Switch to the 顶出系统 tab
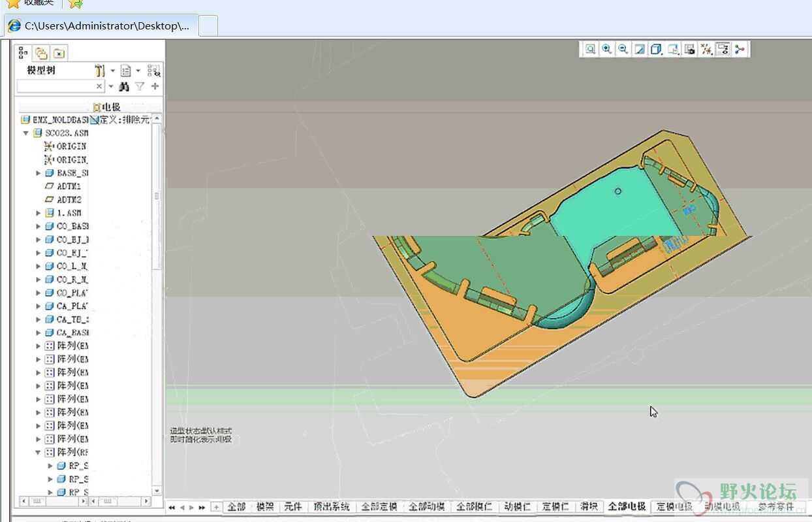Viewport: 812px width, 522px height. pyautogui.click(x=332, y=507)
